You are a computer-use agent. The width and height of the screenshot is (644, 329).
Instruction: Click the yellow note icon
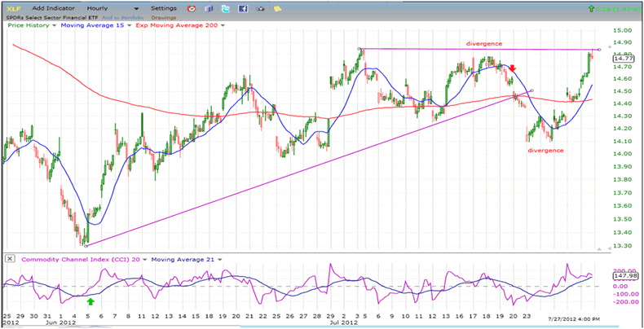coord(278,8)
